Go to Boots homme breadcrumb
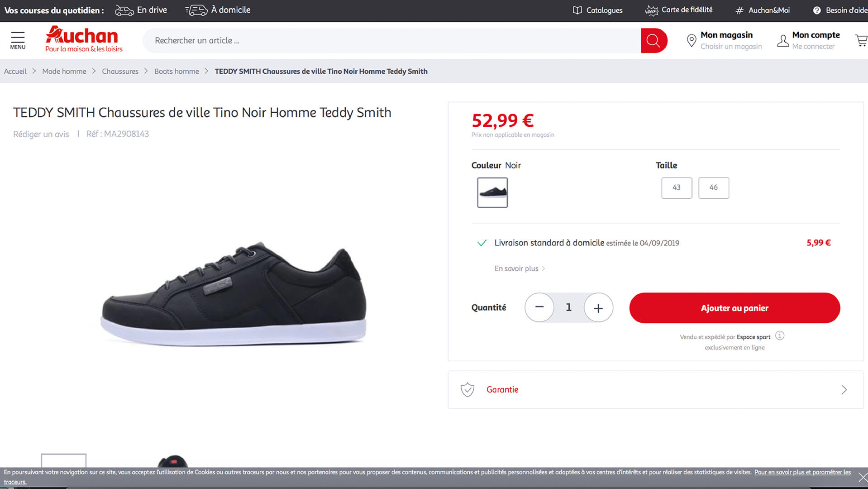The image size is (868, 489). 176,72
